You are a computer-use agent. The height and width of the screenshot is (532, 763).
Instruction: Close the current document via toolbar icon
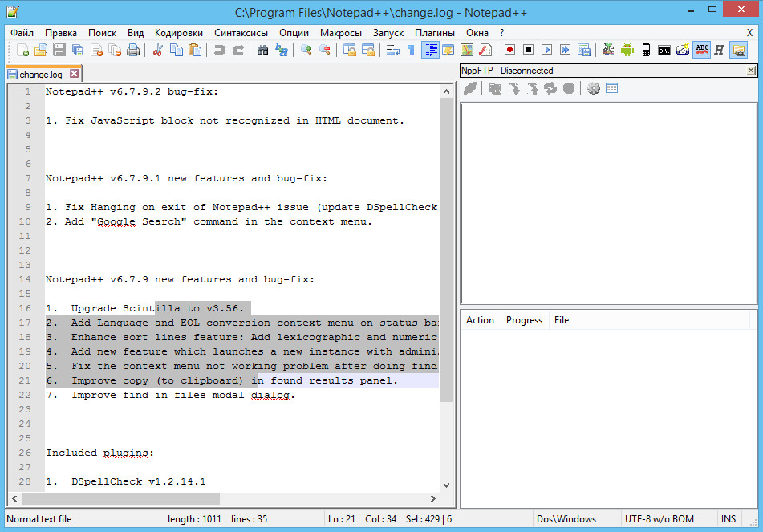pos(96,50)
